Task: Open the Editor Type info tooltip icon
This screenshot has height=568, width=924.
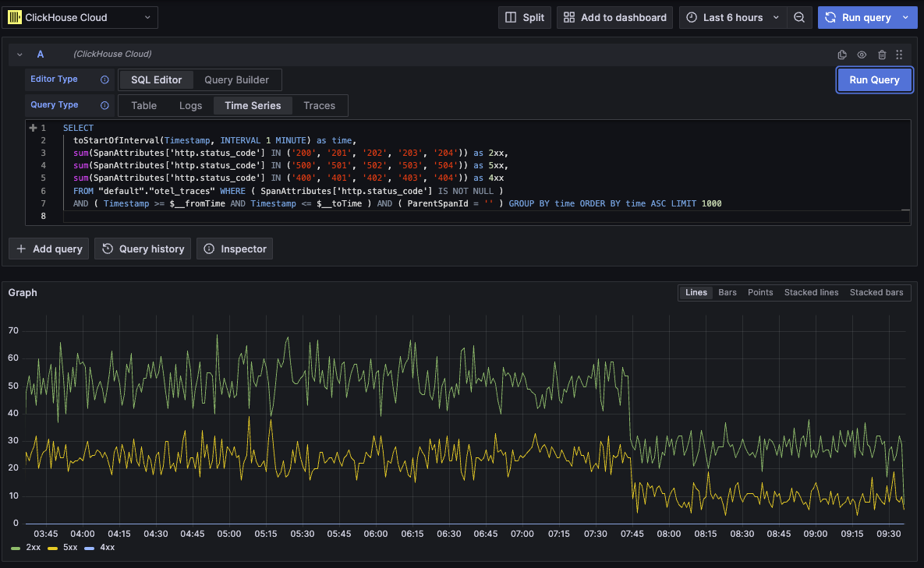Action: 104,79
